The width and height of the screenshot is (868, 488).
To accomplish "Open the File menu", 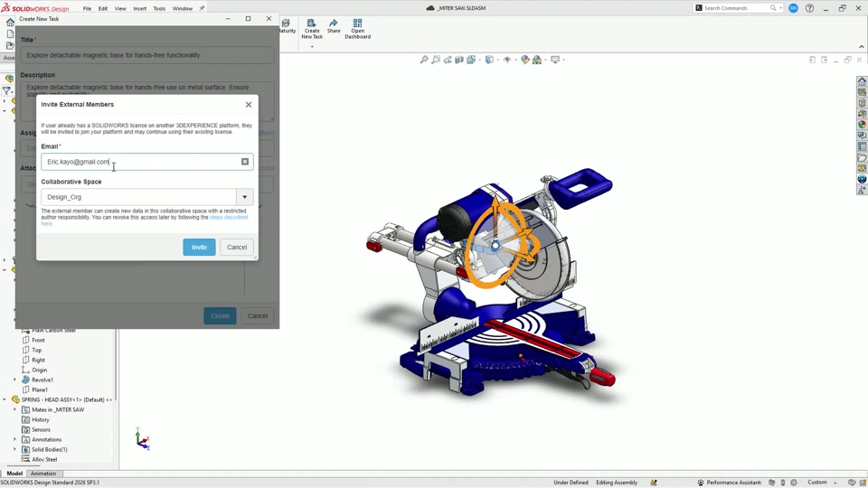I will (x=87, y=8).
